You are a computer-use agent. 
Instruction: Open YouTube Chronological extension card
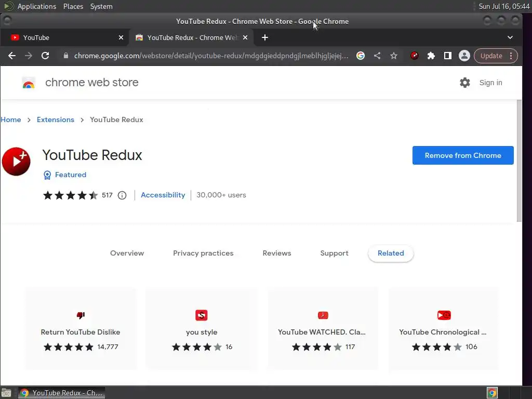(444, 328)
